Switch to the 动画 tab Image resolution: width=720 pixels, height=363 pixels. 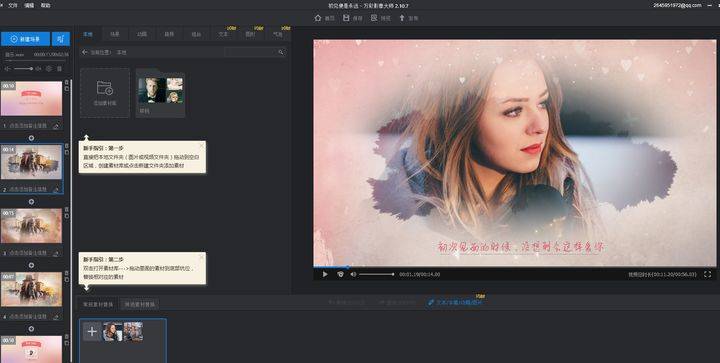pyautogui.click(x=142, y=34)
